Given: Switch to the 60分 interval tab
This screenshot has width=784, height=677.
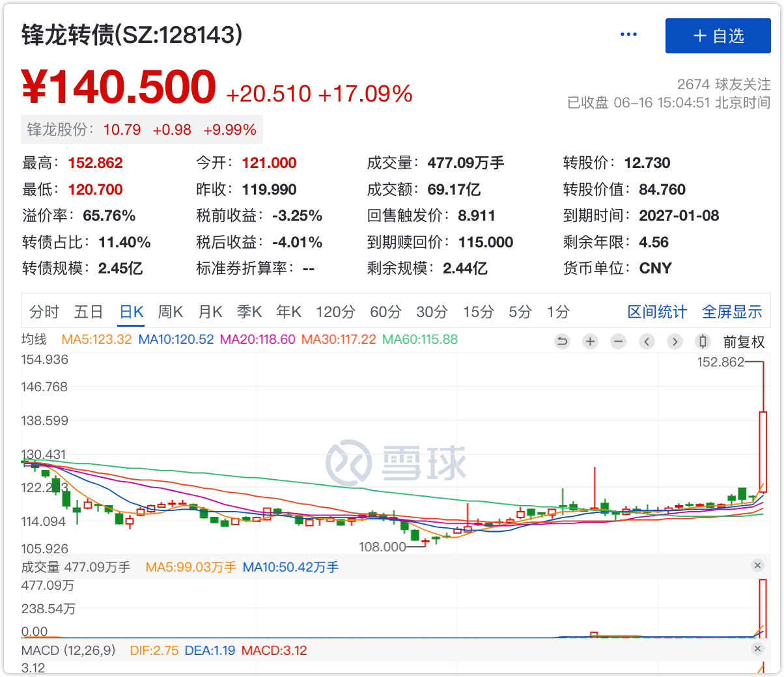Looking at the screenshot, I should pyautogui.click(x=385, y=312).
